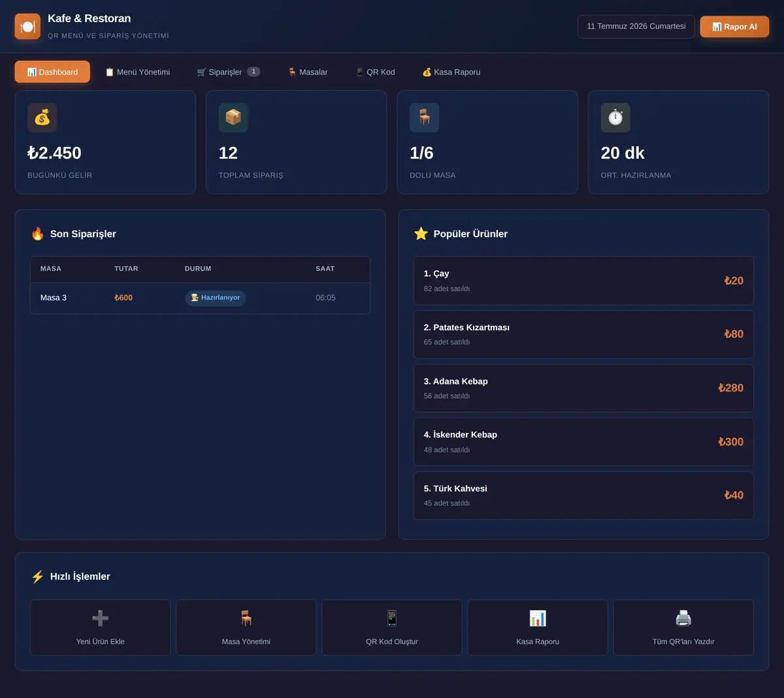The width and height of the screenshot is (784, 698).
Task: Open the Kasa Raporu tab
Action: tap(451, 72)
